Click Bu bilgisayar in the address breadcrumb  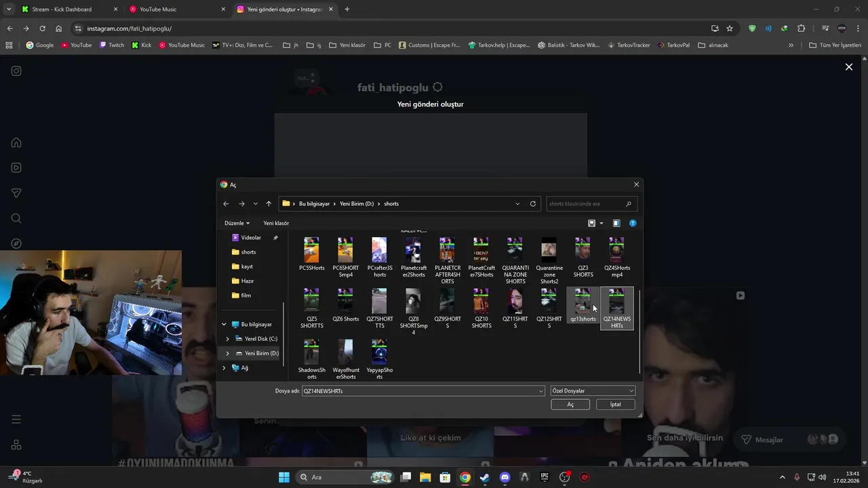click(314, 203)
